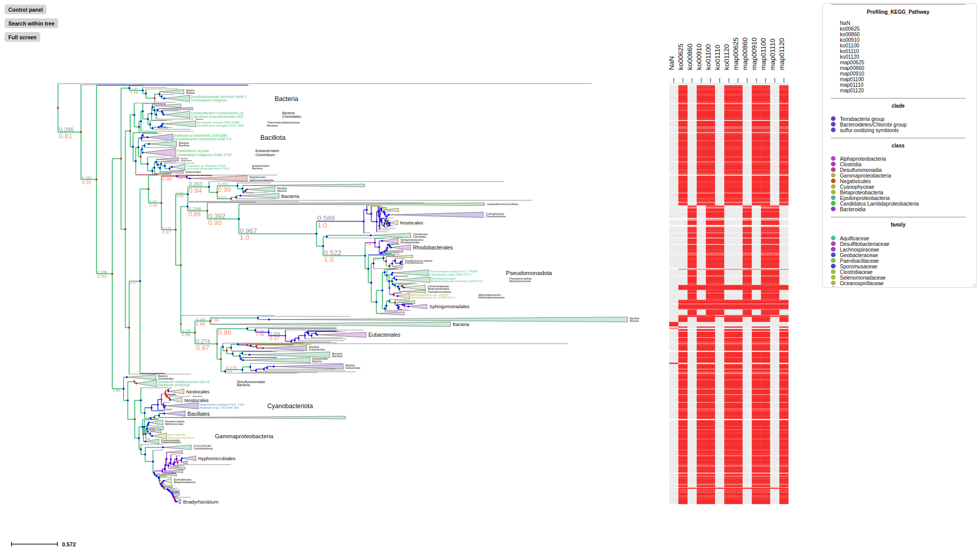Click the Gammaproteobacteria class color dot
The height and width of the screenshot is (551, 980).
(834, 176)
